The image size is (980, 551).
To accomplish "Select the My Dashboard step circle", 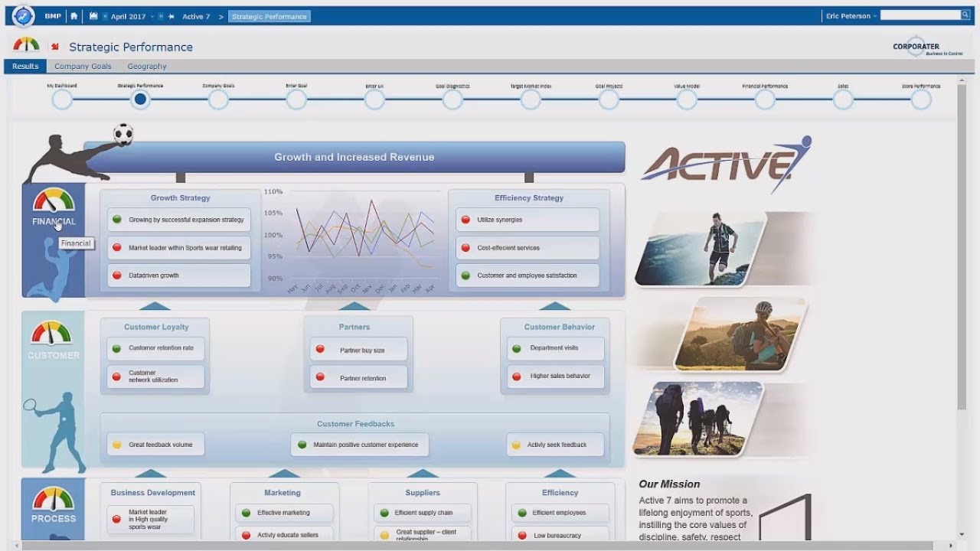I will pos(62,99).
